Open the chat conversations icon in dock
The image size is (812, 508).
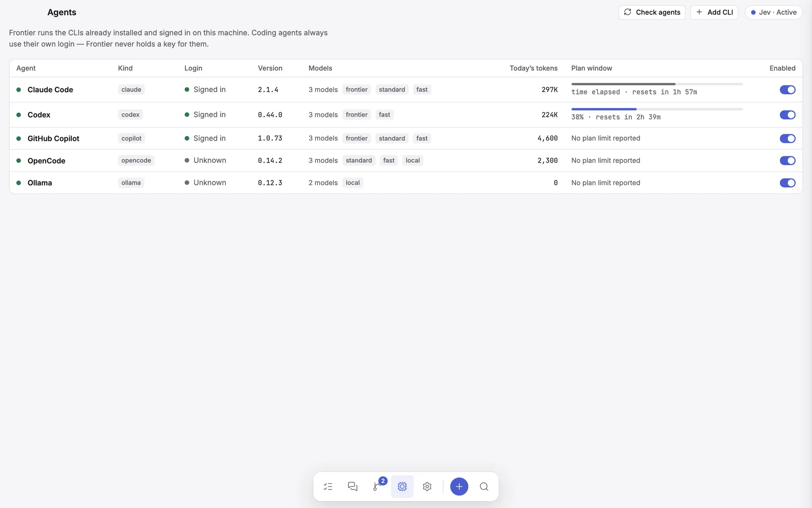coord(353,486)
